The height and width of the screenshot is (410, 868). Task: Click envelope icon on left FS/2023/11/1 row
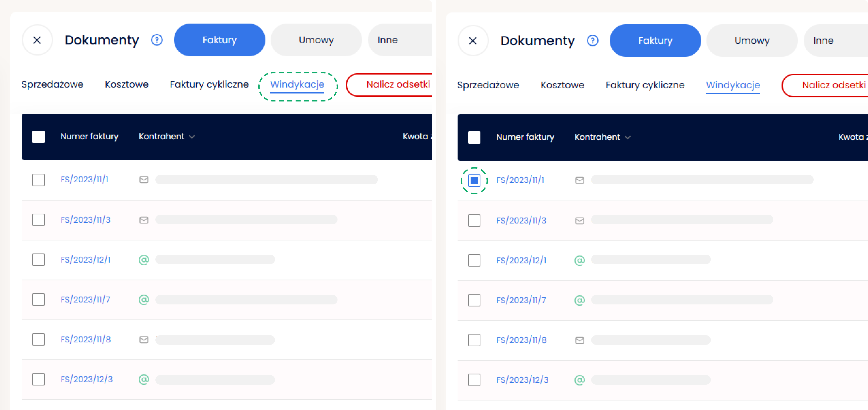click(144, 180)
